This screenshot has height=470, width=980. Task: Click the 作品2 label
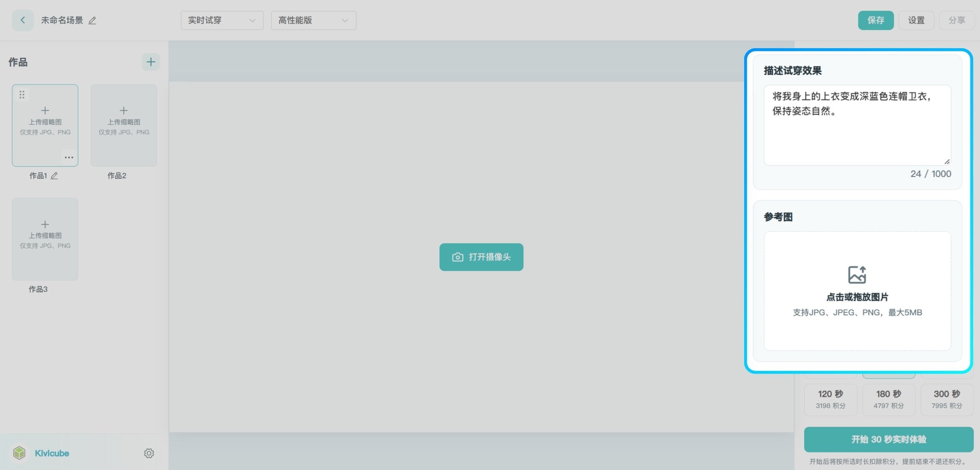pyautogui.click(x=117, y=176)
